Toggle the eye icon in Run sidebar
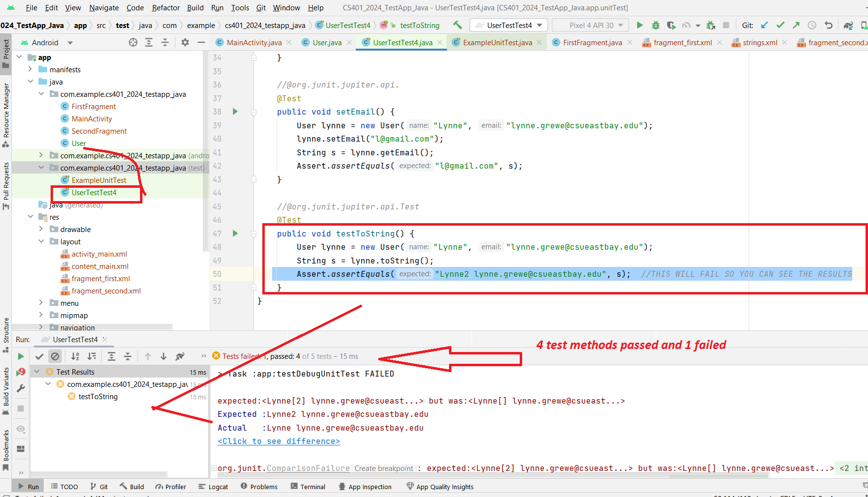The width and height of the screenshot is (868, 497). click(21, 429)
